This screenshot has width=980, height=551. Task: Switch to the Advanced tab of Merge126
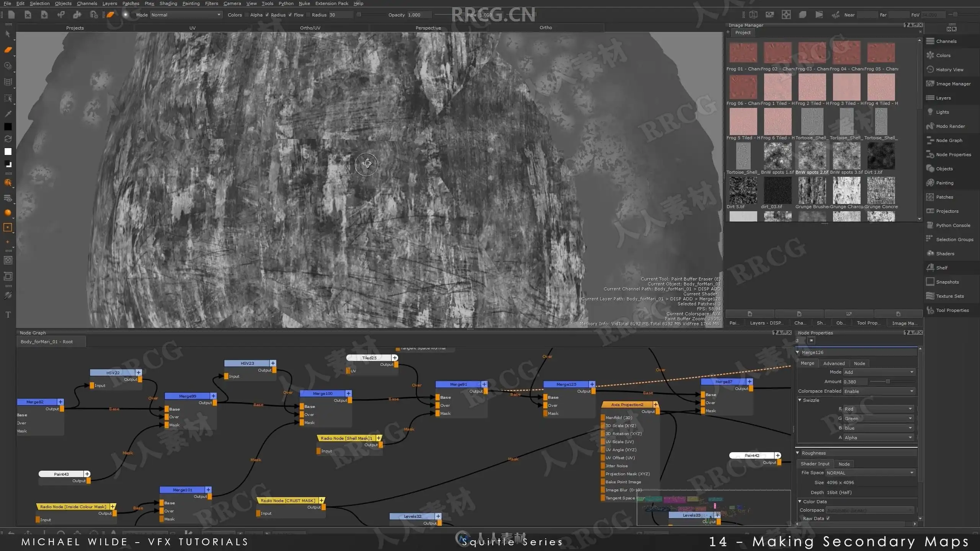click(x=834, y=364)
